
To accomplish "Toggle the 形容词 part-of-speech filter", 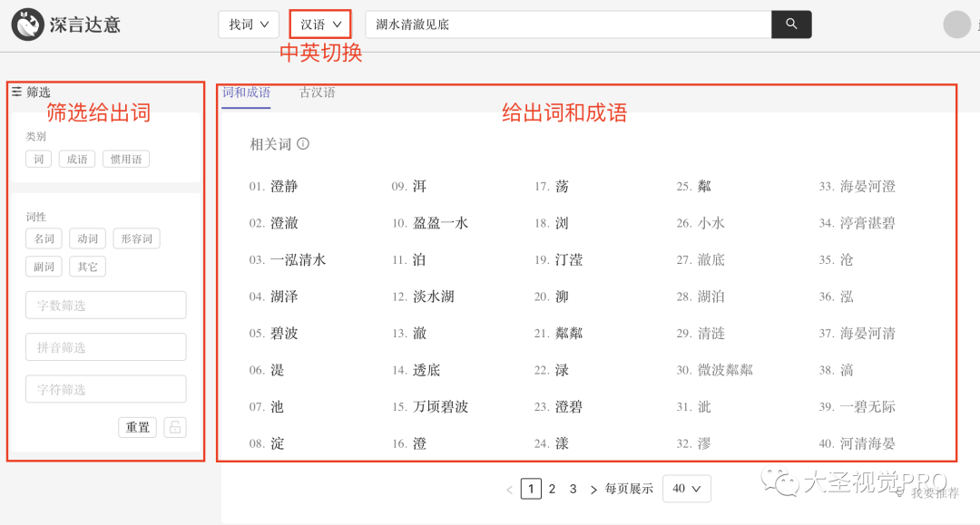I will tap(136, 239).
